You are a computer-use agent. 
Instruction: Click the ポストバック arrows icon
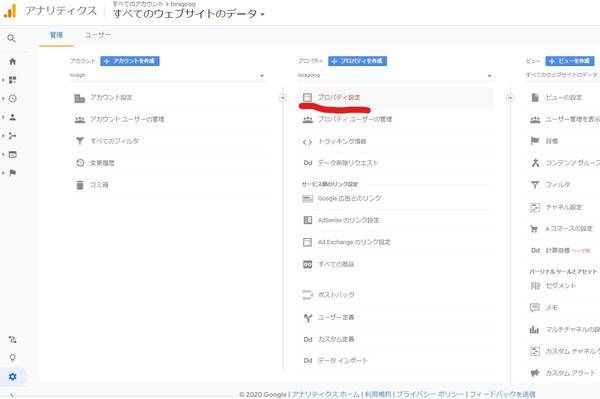(x=308, y=295)
